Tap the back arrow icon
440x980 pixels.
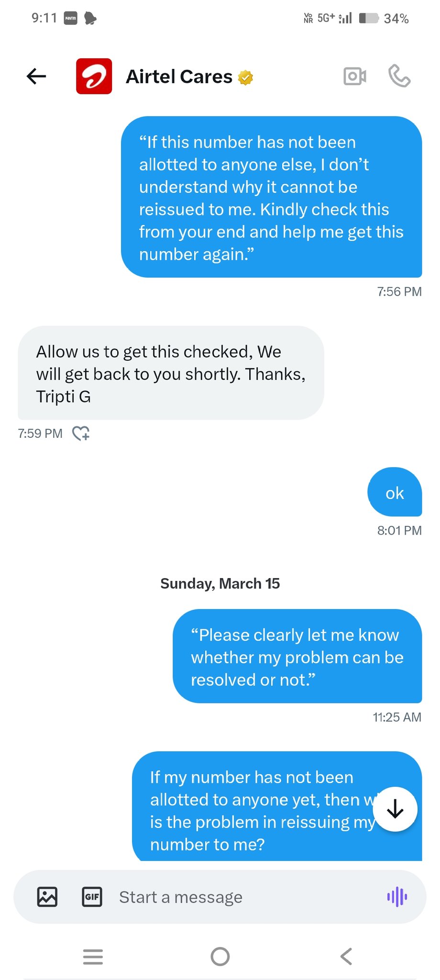coord(36,76)
